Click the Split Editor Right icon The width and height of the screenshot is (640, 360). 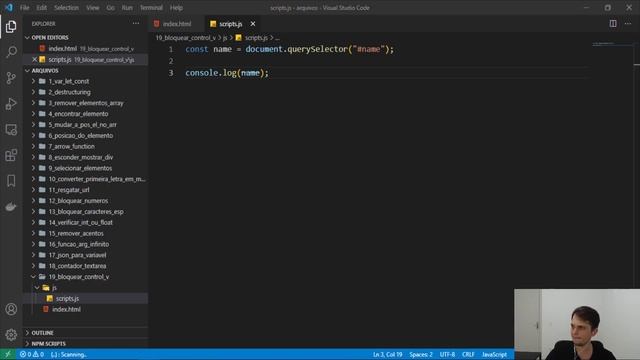613,24
